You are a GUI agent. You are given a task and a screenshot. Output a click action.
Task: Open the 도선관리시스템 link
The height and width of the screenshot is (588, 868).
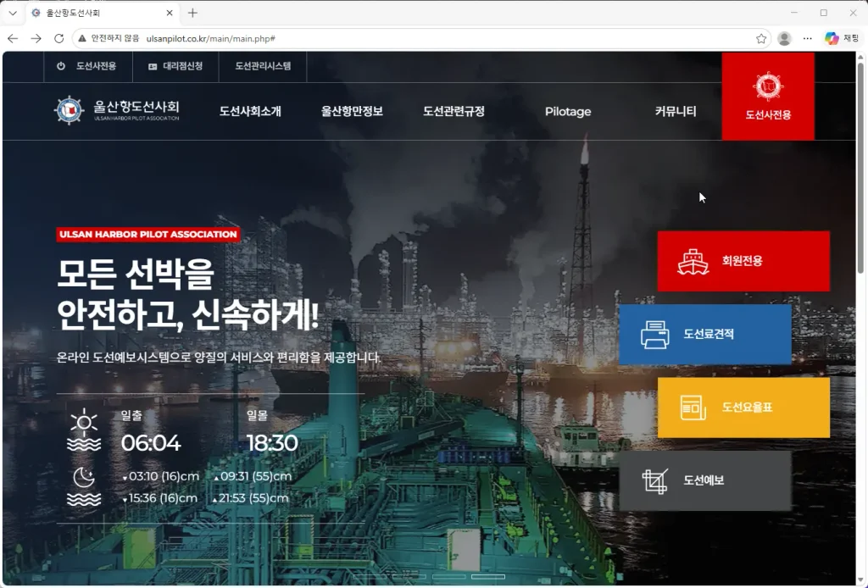(x=263, y=66)
